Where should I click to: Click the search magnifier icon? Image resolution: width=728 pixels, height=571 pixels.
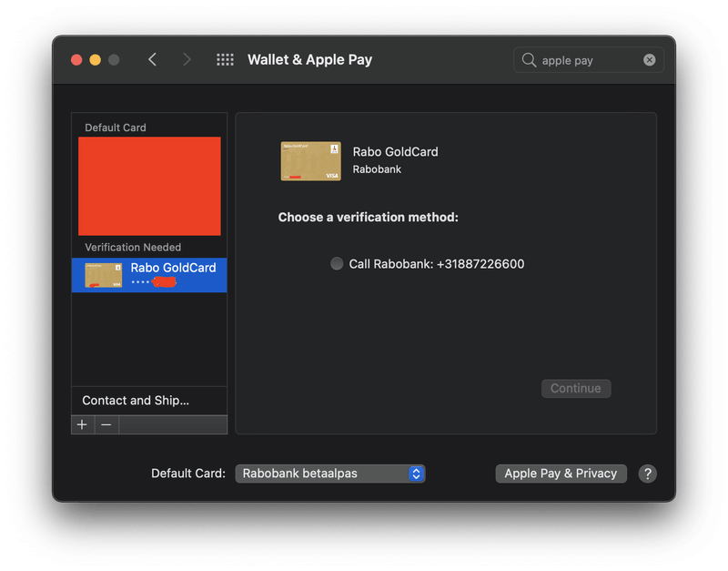pyautogui.click(x=529, y=60)
